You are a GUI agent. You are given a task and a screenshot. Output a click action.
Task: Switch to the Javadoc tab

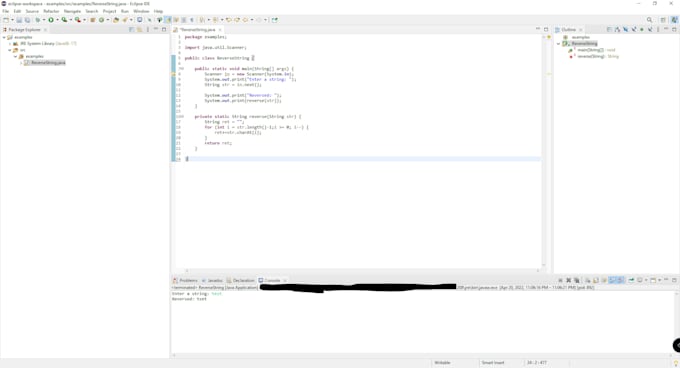(212, 280)
